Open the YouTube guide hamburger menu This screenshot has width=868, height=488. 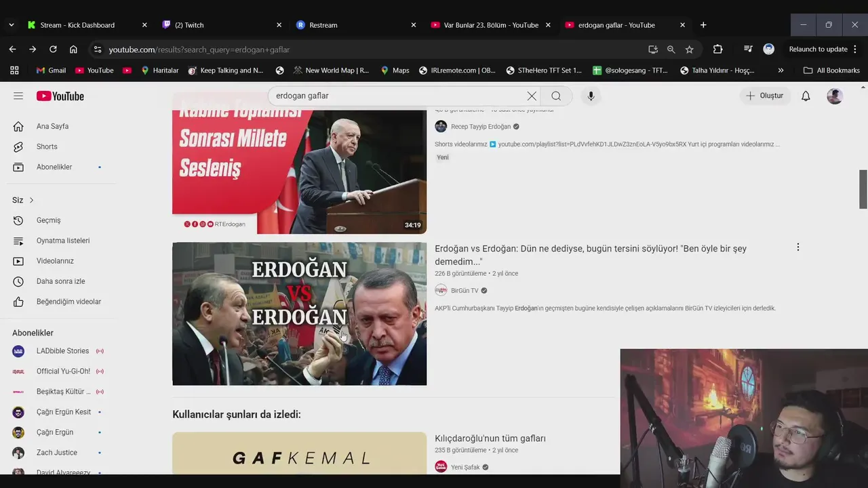18,96
